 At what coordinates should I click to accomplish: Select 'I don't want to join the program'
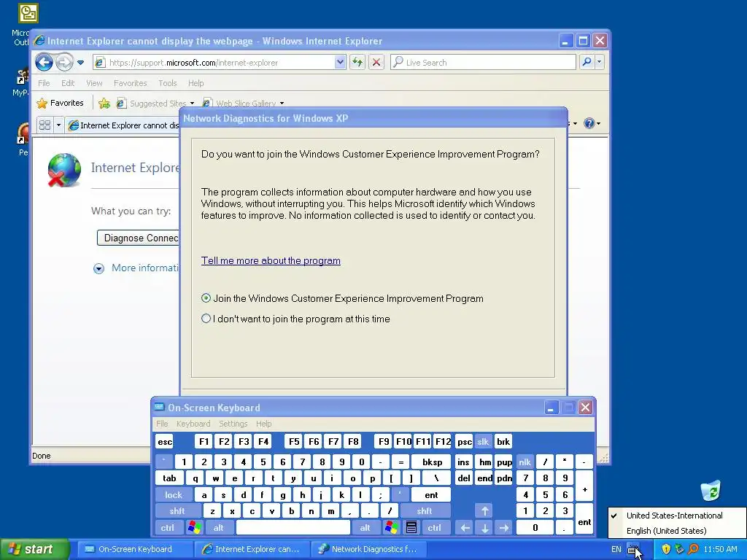(x=206, y=319)
